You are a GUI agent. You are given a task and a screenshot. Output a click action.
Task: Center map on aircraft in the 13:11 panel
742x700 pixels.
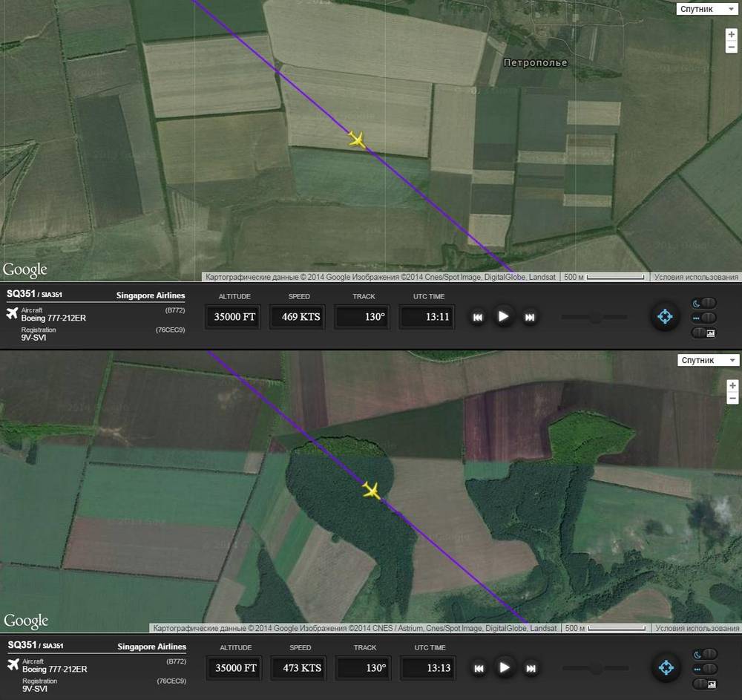coord(665,316)
